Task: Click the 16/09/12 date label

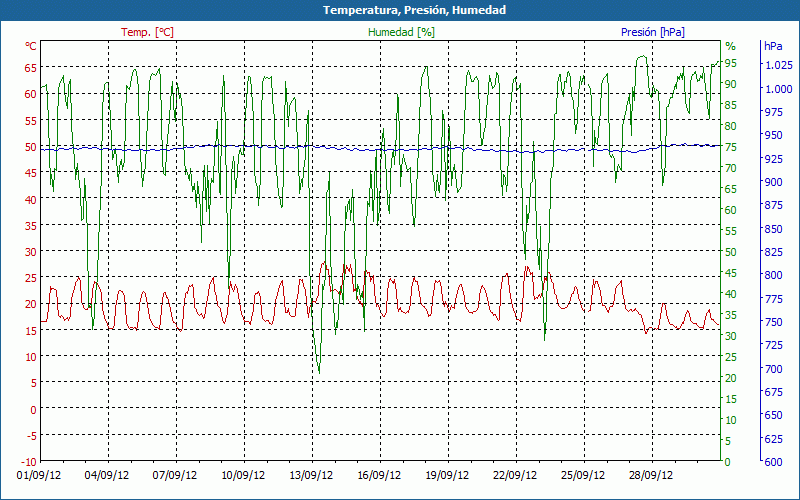Action: click(379, 476)
